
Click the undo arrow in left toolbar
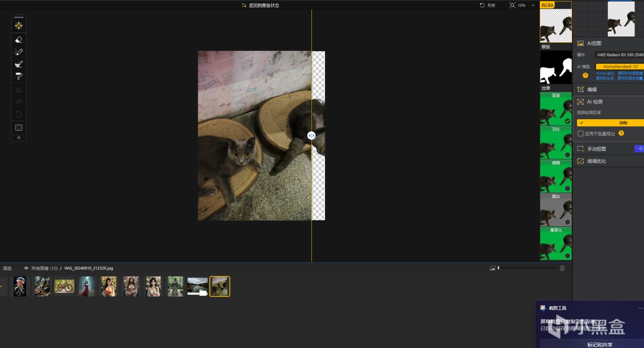pos(19,91)
